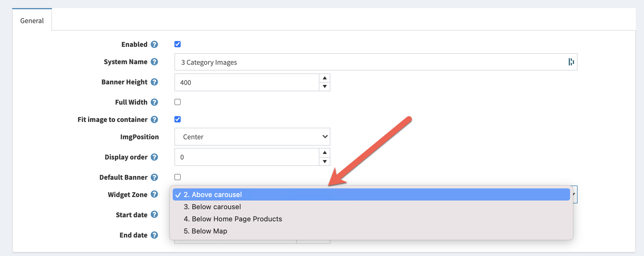Image resolution: width=644 pixels, height=256 pixels.
Task: Increase Banner Height with up arrow
Action: (325, 78)
